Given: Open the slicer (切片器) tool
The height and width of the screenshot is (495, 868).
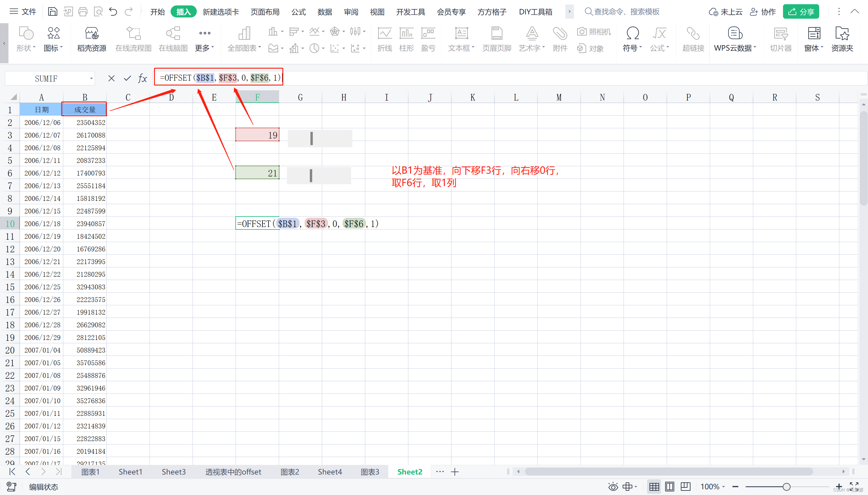Looking at the screenshot, I should coord(781,39).
